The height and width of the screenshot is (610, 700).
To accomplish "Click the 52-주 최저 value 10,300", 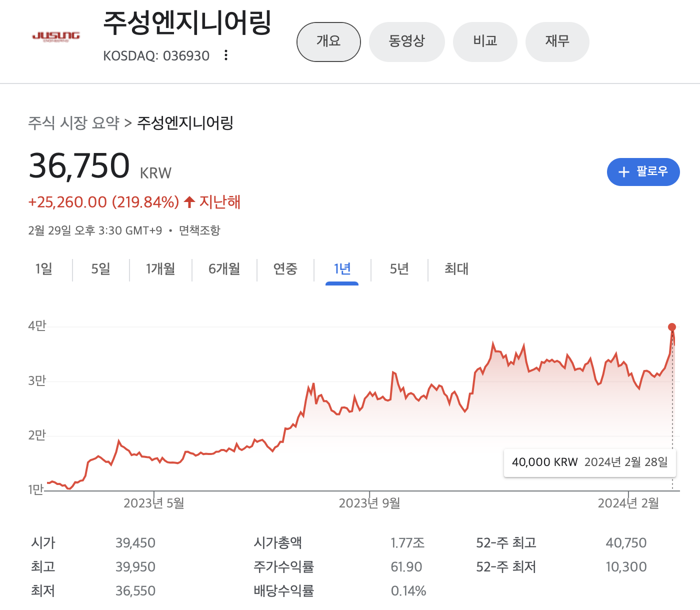I will pyautogui.click(x=626, y=567).
